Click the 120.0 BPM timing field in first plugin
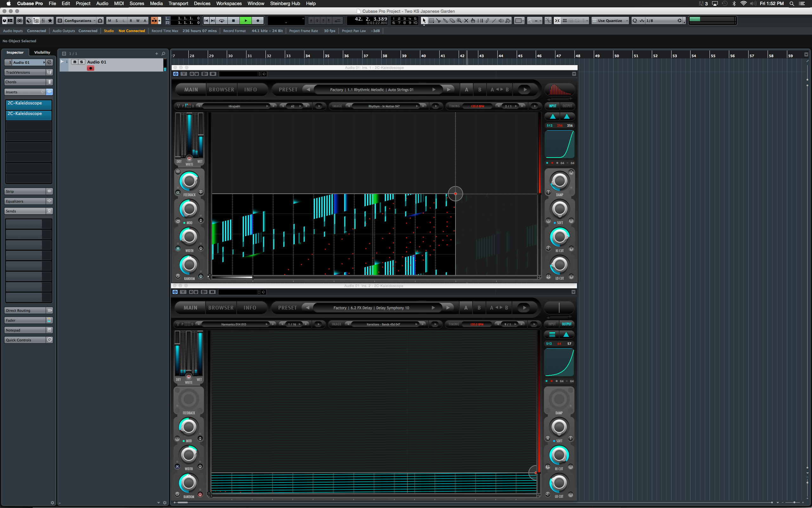812x508 pixels. click(477, 106)
